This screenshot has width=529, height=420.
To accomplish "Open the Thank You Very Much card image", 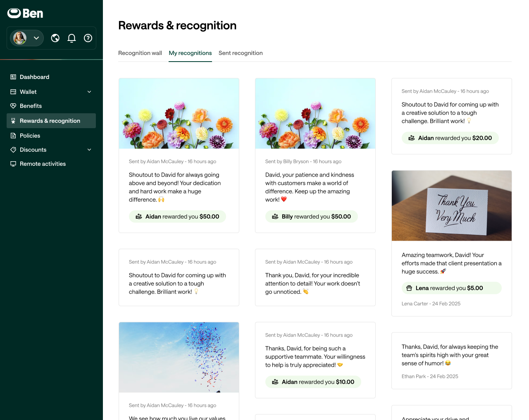I will click(x=452, y=206).
